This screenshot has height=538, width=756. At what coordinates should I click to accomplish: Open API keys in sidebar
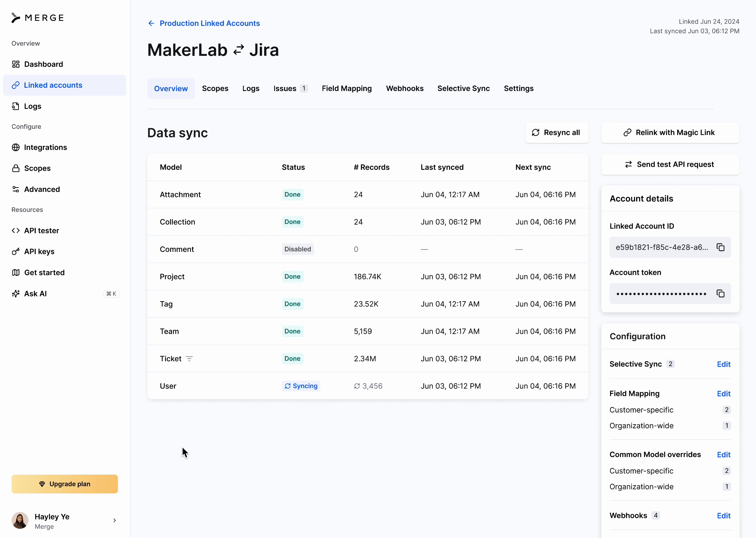tap(64, 252)
